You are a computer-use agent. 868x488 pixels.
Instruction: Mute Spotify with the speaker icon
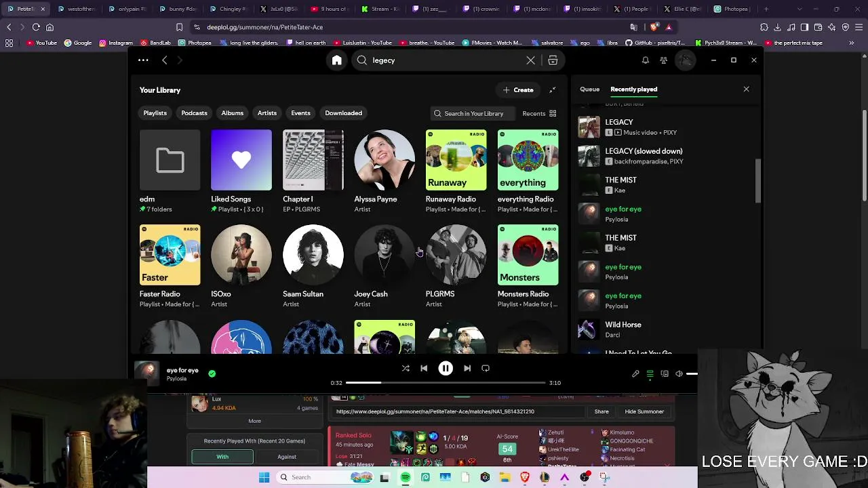coord(679,373)
